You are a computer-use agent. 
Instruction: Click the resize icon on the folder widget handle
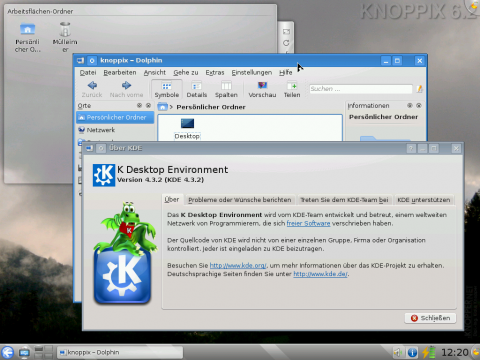click(x=286, y=32)
